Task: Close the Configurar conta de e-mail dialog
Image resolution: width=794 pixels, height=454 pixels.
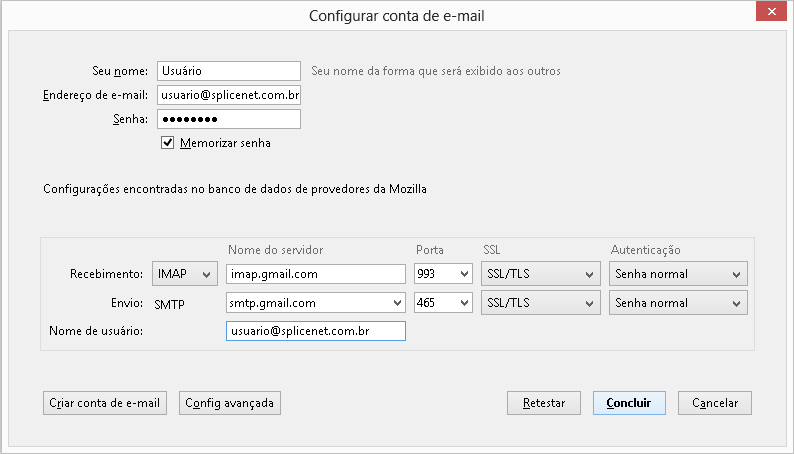Action: 771,11
